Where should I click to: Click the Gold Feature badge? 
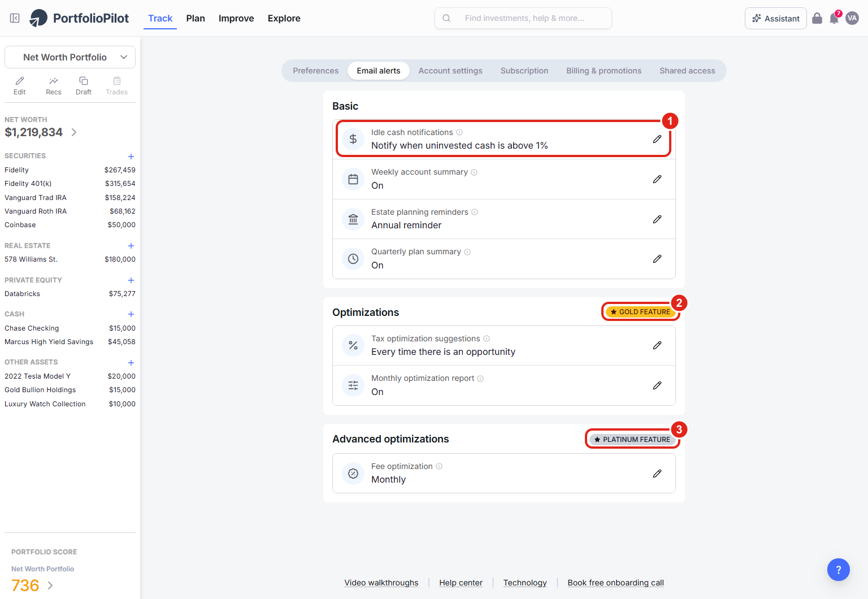click(640, 312)
